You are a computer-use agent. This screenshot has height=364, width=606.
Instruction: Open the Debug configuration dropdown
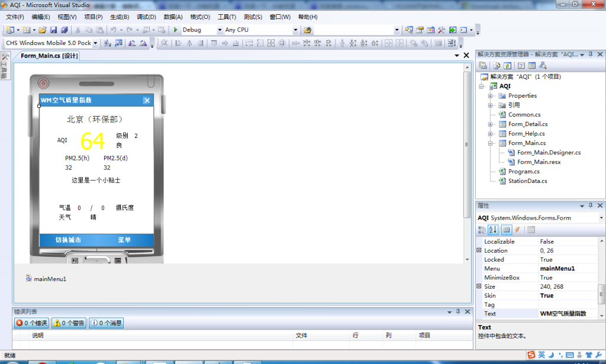click(220, 30)
